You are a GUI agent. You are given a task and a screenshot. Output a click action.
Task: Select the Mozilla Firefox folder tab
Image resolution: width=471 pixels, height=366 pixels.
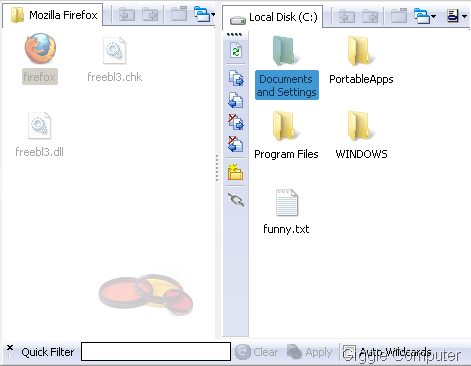click(53, 15)
